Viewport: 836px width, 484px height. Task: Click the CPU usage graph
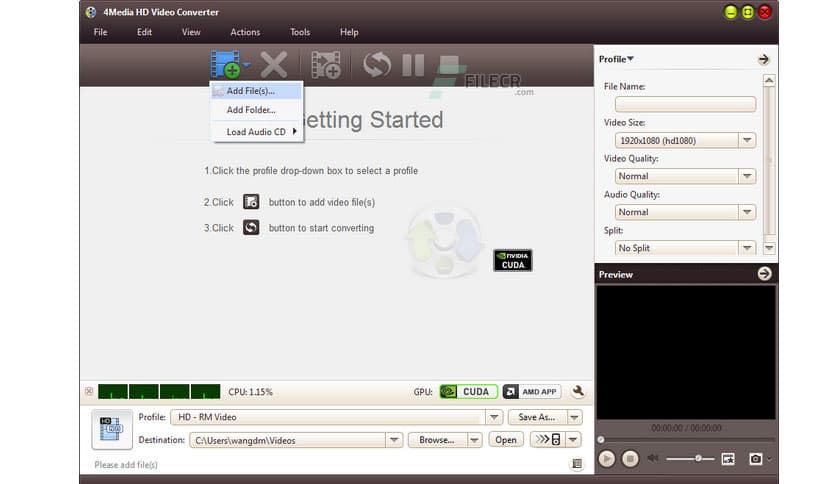coord(159,392)
